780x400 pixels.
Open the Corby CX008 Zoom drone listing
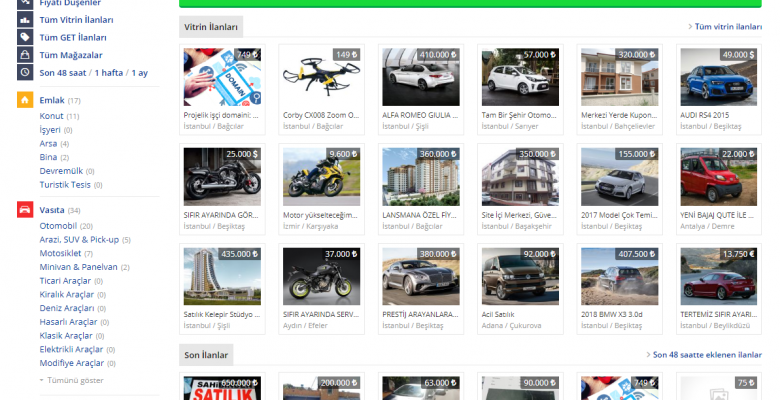pyautogui.click(x=321, y=90)
